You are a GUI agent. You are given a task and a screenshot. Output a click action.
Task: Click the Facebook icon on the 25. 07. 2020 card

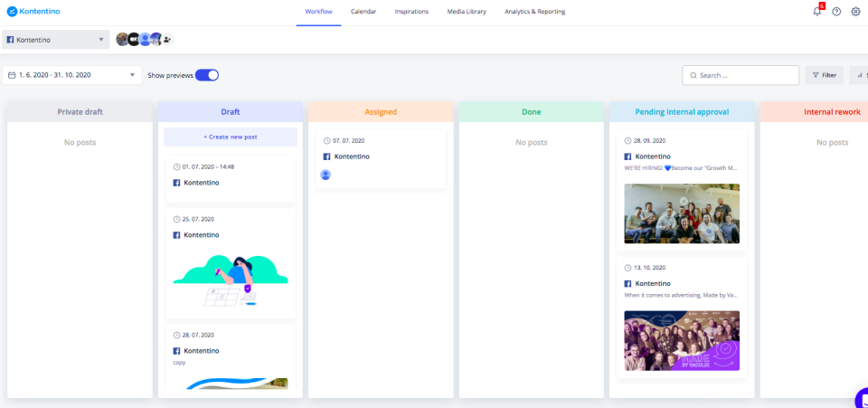pos(177,234)
